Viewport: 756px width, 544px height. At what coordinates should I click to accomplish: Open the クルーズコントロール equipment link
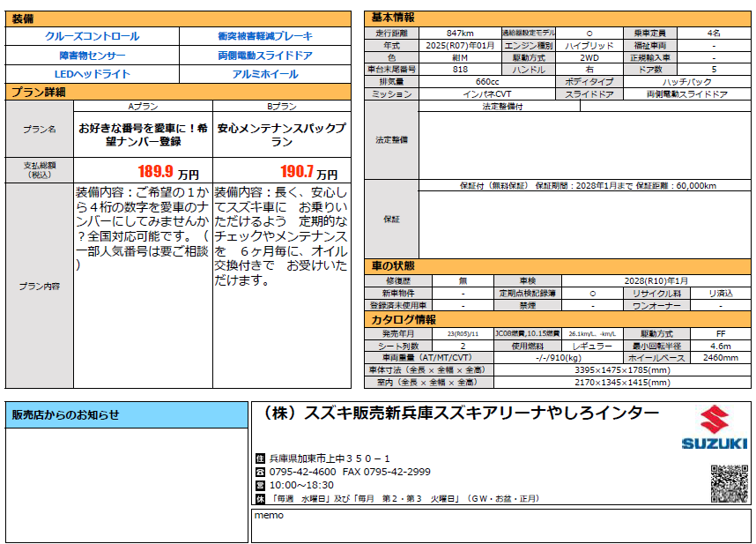click(92, 36)
